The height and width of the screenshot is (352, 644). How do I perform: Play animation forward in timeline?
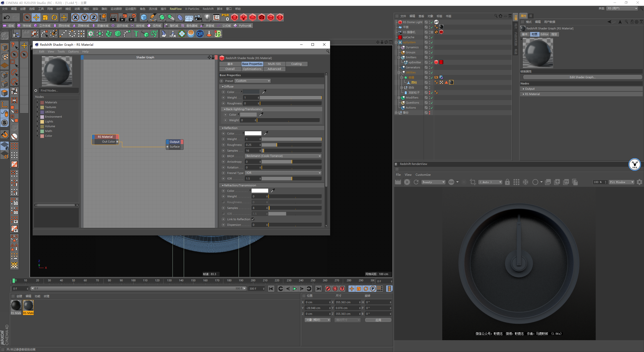pyautogui.click(x=295, y=289)
